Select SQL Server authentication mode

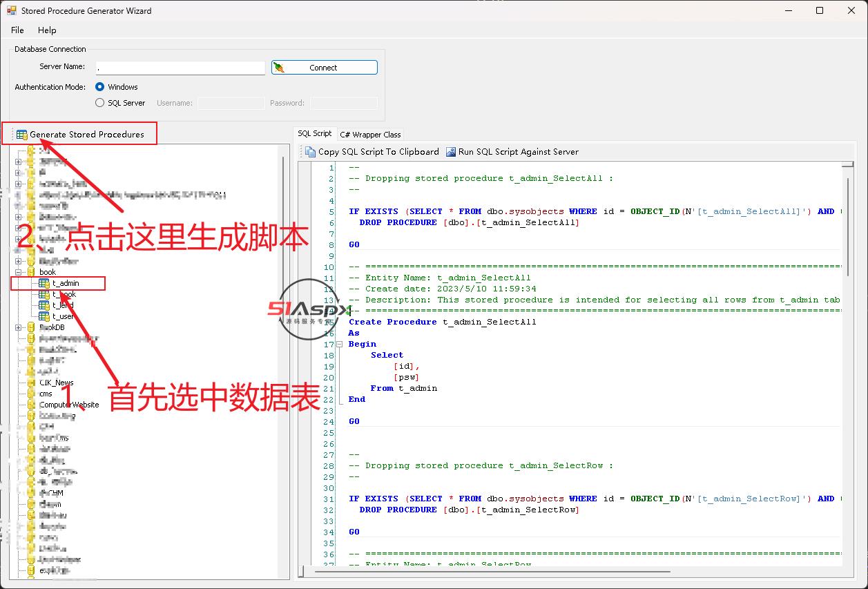point(100,103)
